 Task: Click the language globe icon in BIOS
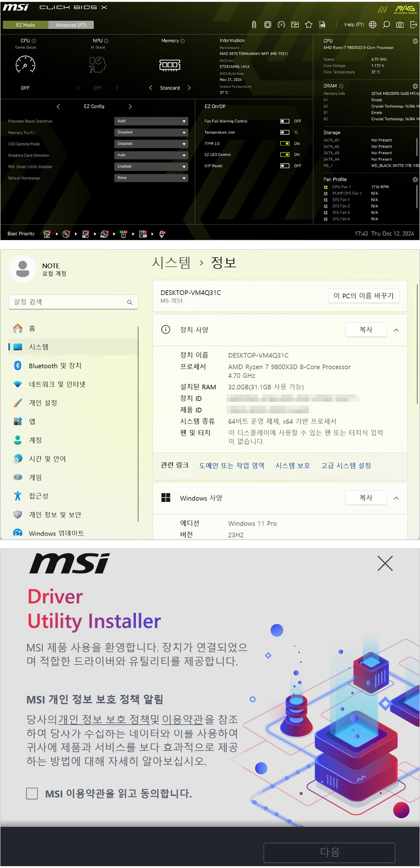(x=373, y=24)
